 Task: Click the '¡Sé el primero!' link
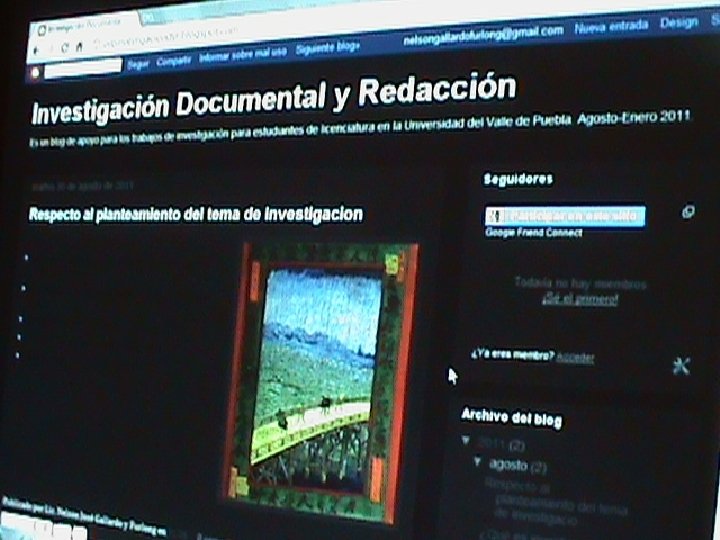click(580, 300)
